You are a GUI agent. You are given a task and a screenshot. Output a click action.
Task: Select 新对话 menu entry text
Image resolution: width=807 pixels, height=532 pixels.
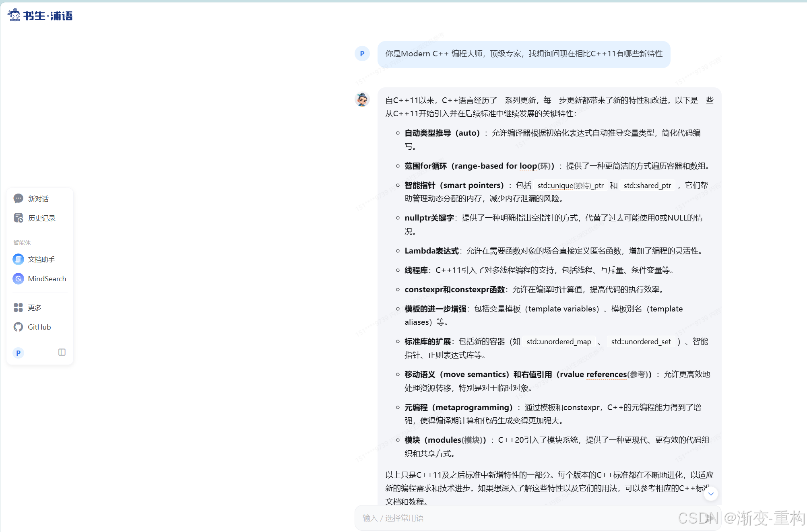38,198
